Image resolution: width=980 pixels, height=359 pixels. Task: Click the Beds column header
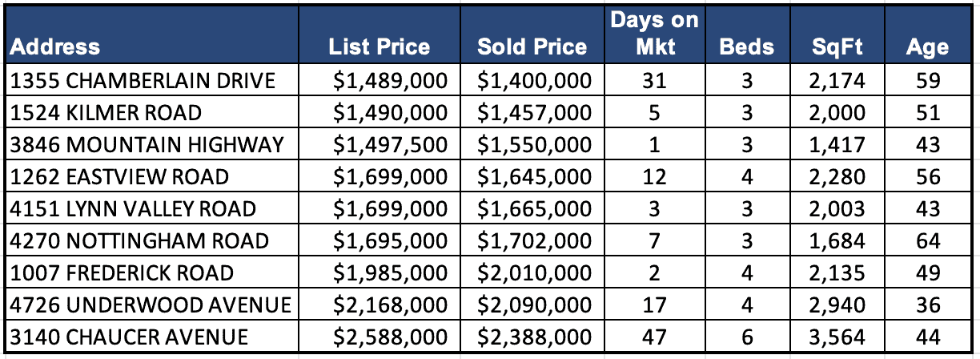point(747,46)
